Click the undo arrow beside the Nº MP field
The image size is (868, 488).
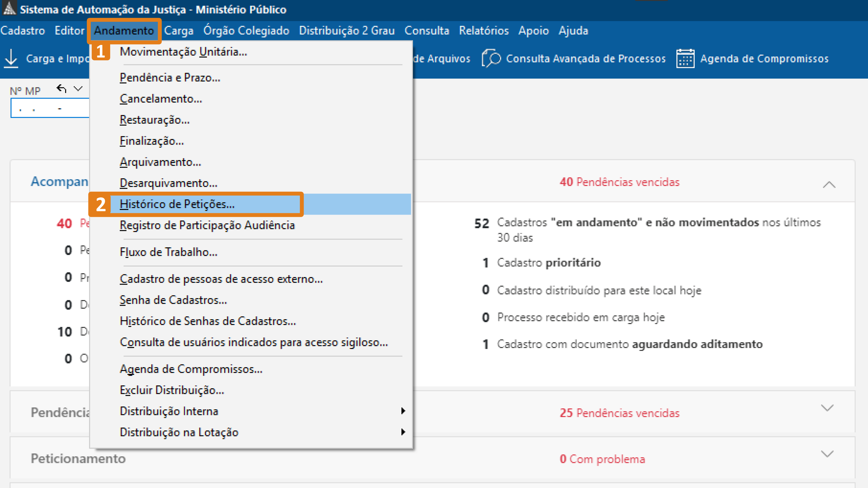pos(62,89)
